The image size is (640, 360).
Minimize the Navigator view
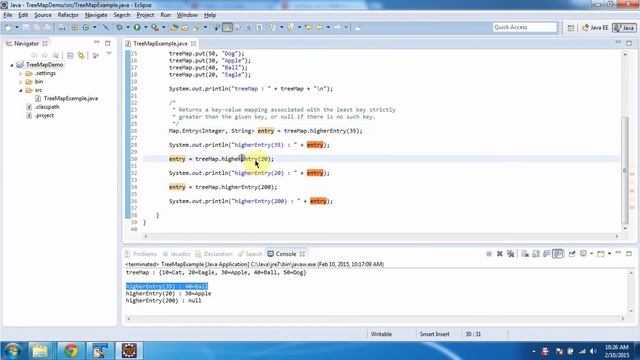(97, 42)
